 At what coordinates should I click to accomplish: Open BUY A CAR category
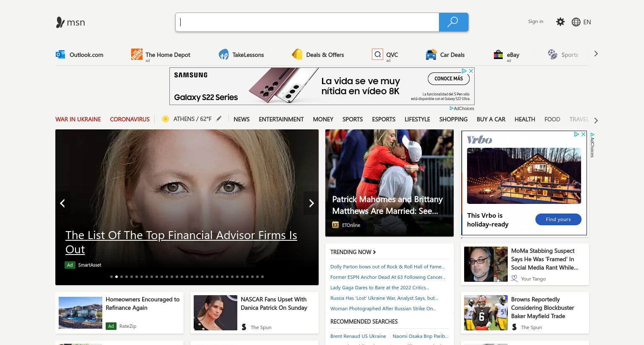click(491, 119)
